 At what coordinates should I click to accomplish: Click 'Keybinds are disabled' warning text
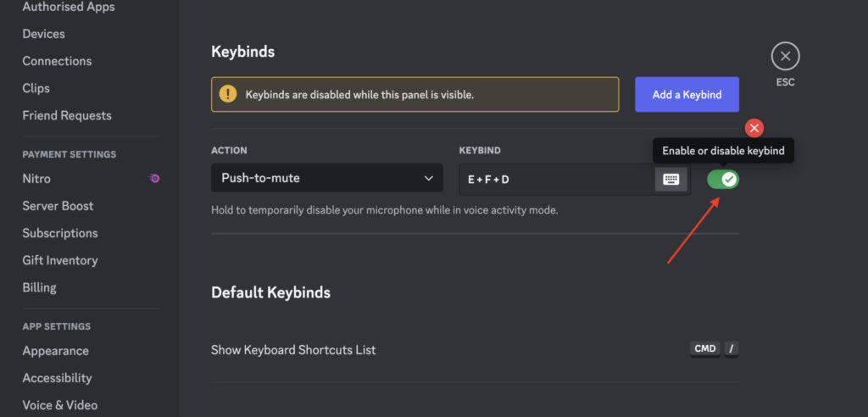click(x=359, y=95)
